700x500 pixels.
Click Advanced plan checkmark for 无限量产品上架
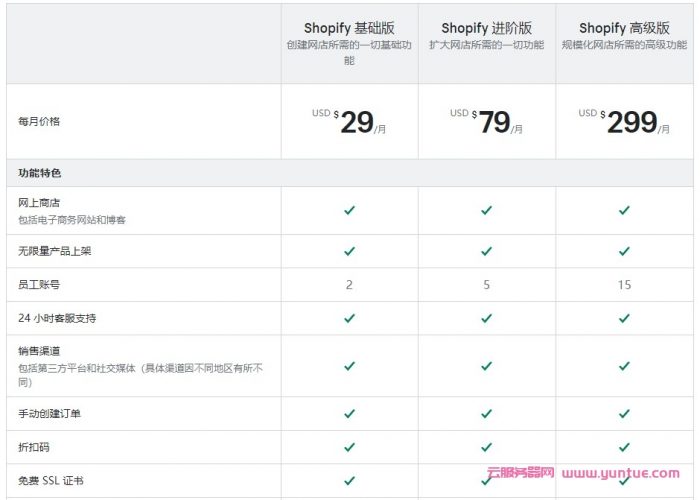[x=624, y=251]
